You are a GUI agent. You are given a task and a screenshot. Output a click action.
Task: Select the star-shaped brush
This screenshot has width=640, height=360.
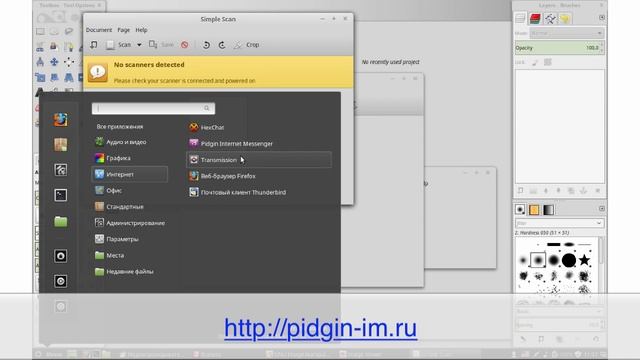584,260
